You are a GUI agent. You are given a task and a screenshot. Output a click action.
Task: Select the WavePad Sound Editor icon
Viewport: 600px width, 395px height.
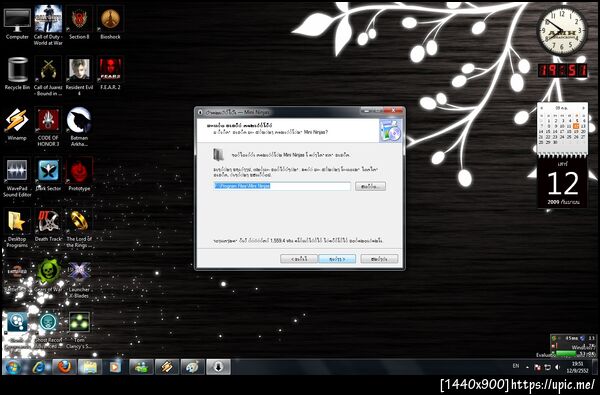pyautogui.click(x=17, y=177)
